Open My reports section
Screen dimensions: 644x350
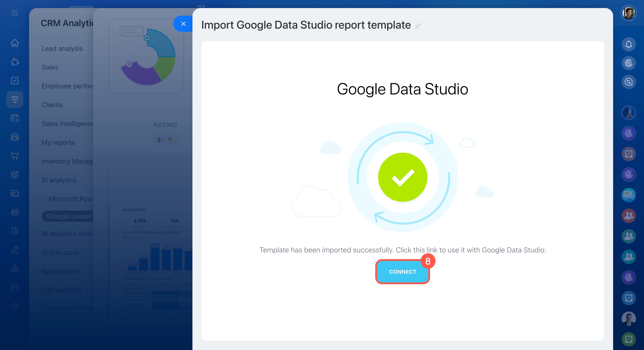pyautogui.click(x=58, y=143)
